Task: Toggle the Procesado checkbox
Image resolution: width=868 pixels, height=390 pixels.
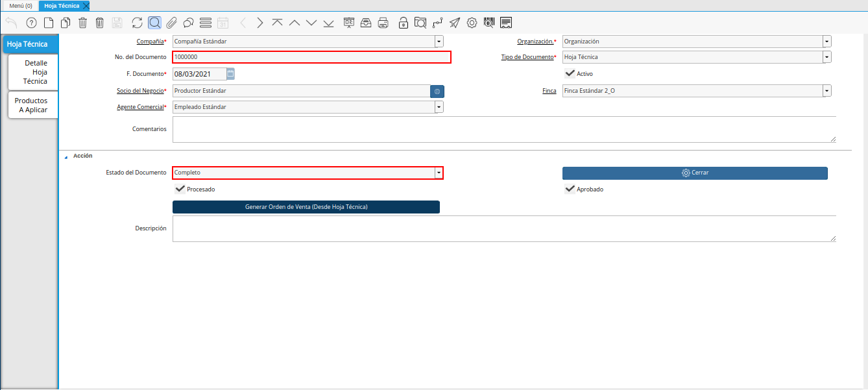Action: coord(180,189)
